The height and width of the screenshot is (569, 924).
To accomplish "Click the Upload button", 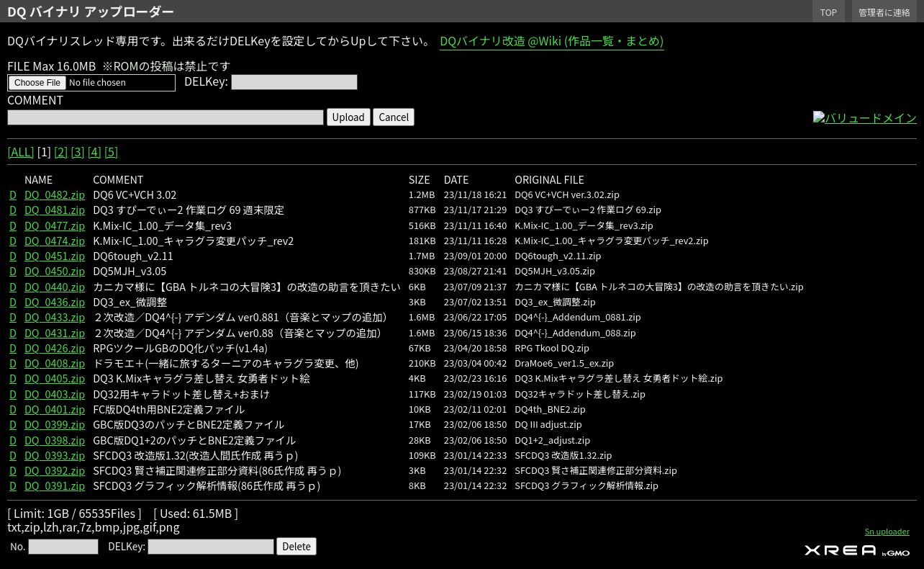I will coord(348,117).
